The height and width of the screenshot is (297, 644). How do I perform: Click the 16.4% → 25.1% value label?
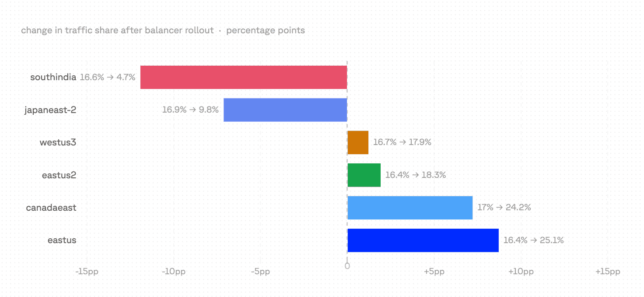coord(533,240)
